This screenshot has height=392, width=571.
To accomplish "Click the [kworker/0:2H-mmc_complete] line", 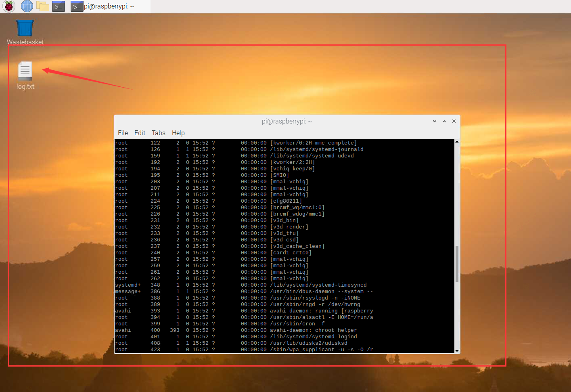I will coord(236,143).
